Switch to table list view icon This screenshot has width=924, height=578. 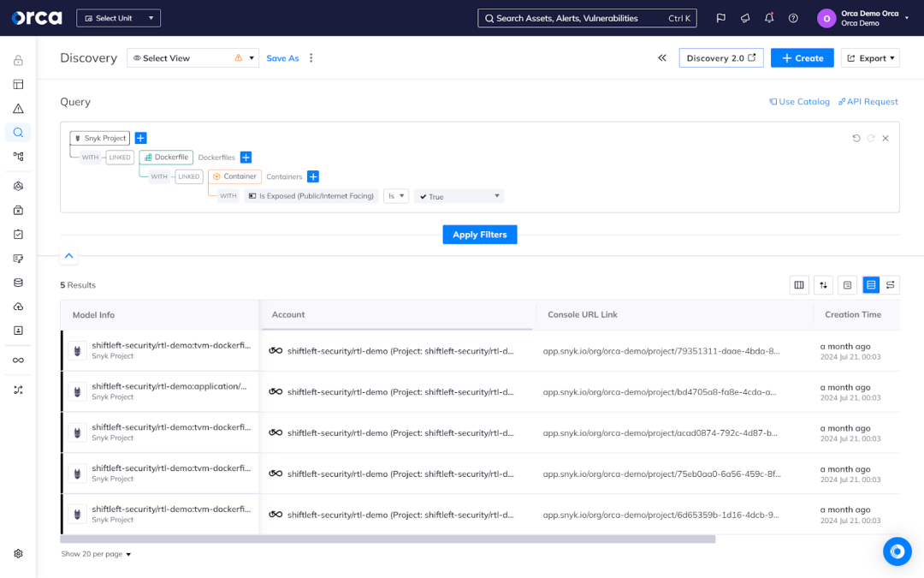click(871, 285)
